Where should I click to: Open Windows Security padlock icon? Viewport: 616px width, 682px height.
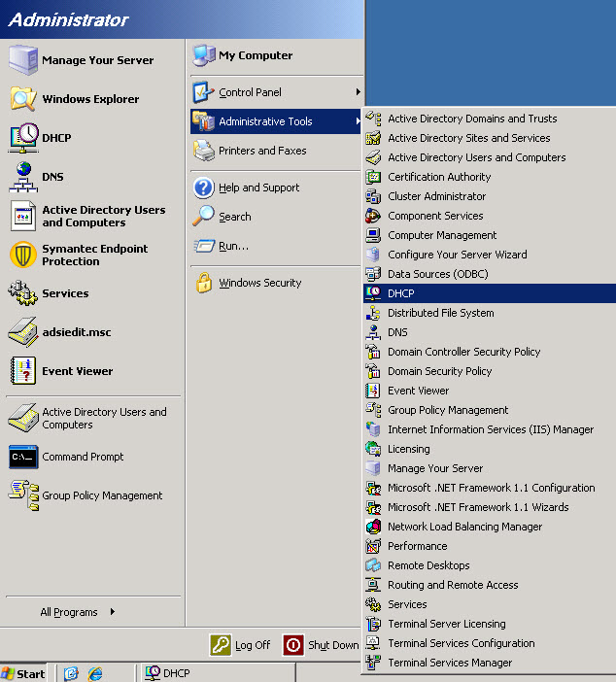coord(204,283)
